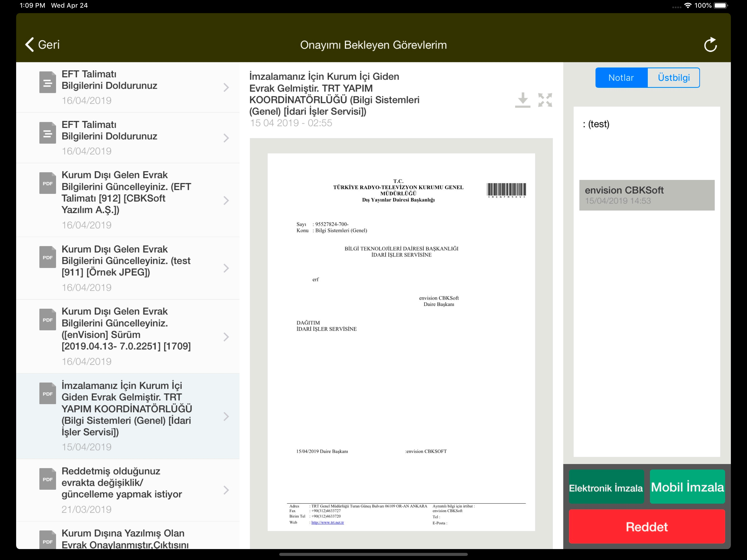Image resolution: width=747 pixels, height=560 pixels.
Task: Select the envision CBKSoft note entry
Action: click(647, 195)
